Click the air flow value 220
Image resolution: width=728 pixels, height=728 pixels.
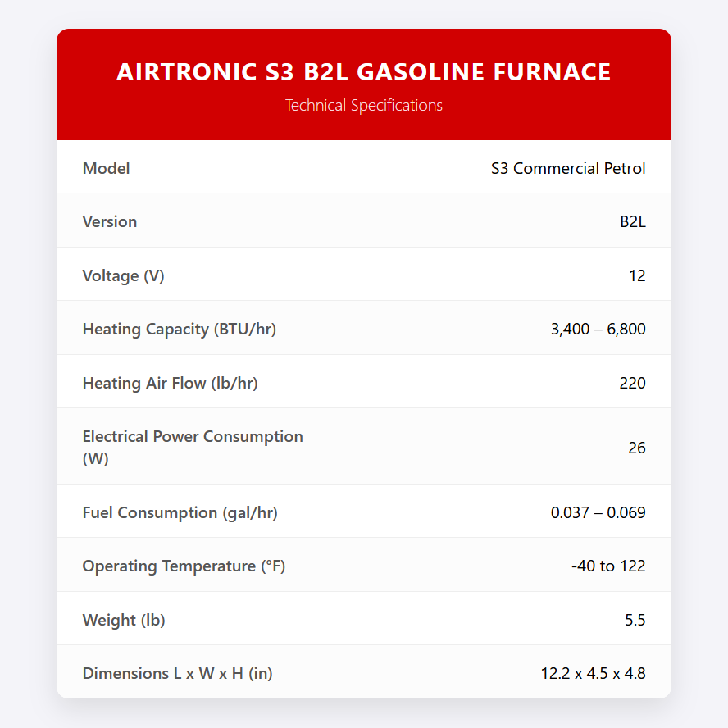pos(633,383)
